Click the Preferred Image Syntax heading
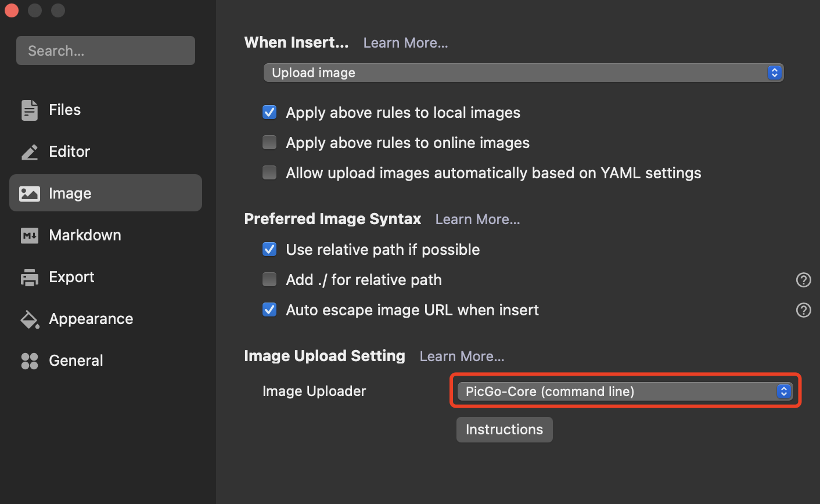 coord(333,219)
